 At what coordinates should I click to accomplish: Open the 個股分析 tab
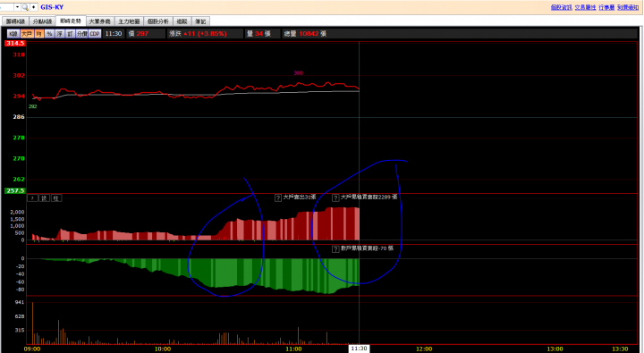(x=157, y=21)
